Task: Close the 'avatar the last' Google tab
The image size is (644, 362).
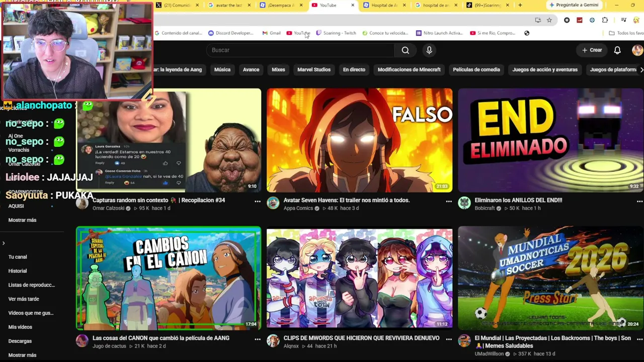Action: [x=249, y=5]
